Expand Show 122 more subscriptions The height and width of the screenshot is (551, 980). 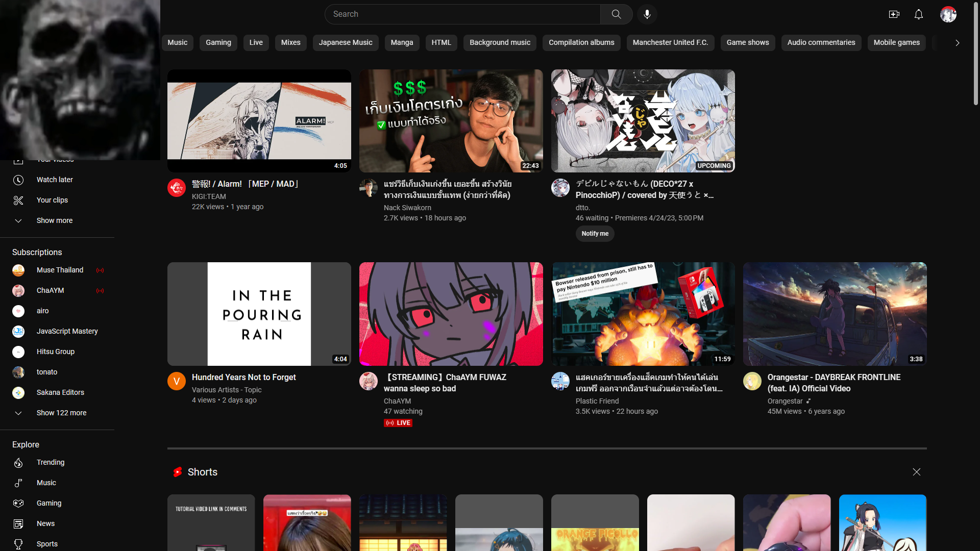click(x=61, y=413)
